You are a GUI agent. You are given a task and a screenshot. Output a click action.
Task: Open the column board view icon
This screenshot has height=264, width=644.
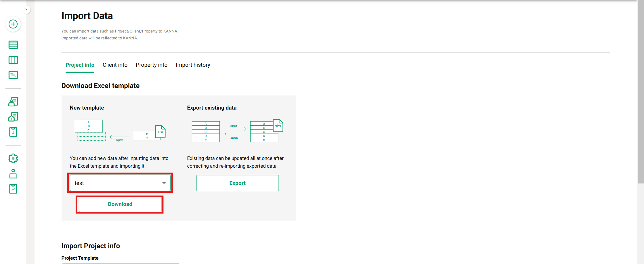coord(13,60)
